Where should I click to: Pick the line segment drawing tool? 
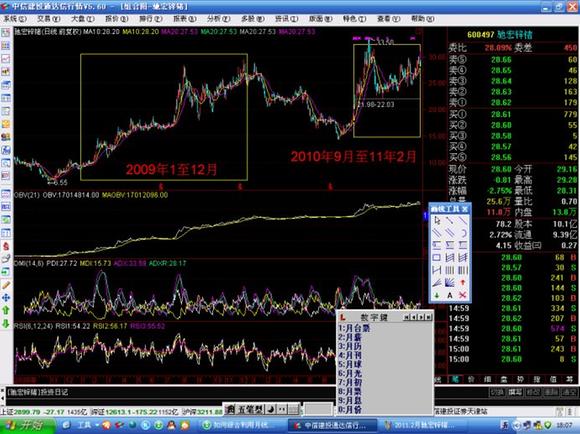click(x=450, y=221)
